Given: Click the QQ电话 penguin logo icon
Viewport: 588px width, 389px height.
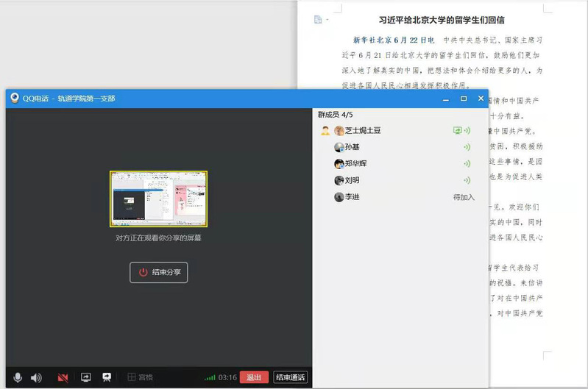Looking at the screenshot, I should pyautogui.click(x=14, y=99).
